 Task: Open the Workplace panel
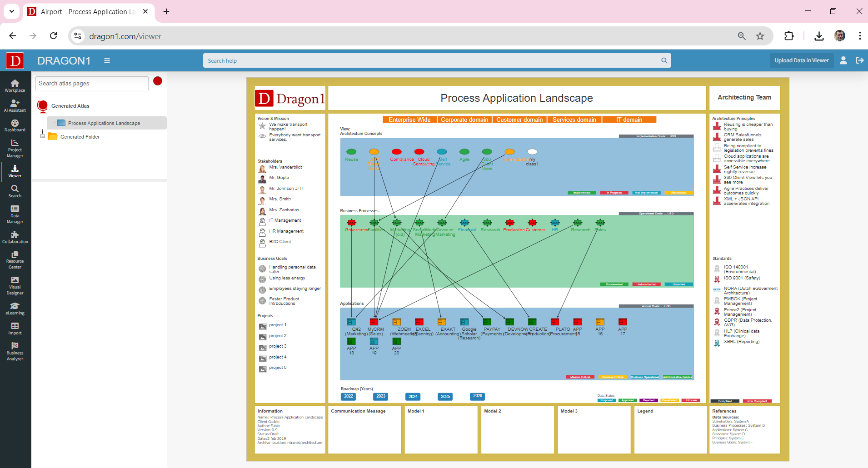tap(15, 85)
